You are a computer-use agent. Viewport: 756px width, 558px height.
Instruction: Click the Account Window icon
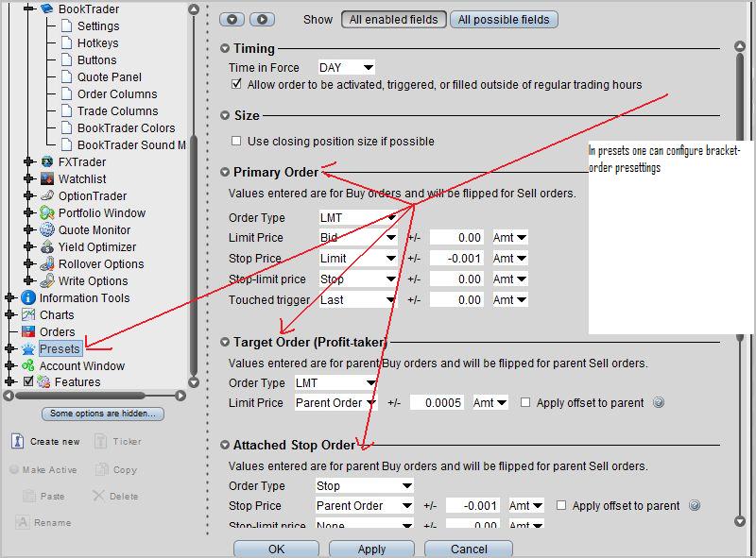pos(28,365)
